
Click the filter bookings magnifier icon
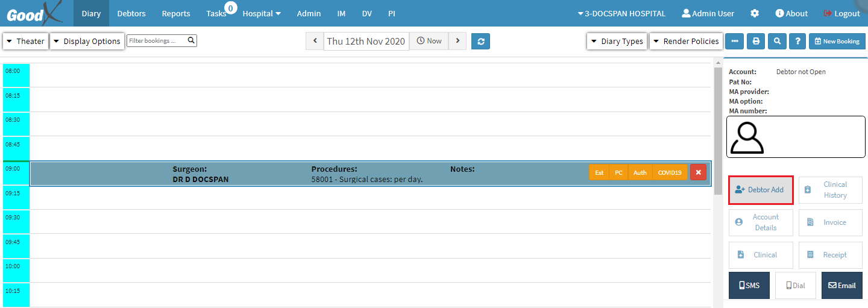pyautogui.click(x=191, y=40)
